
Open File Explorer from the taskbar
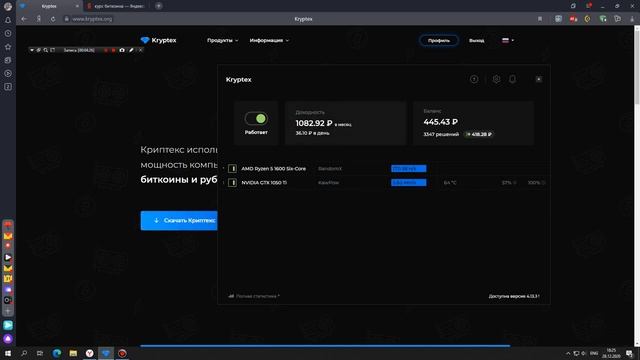click(73, 353)
